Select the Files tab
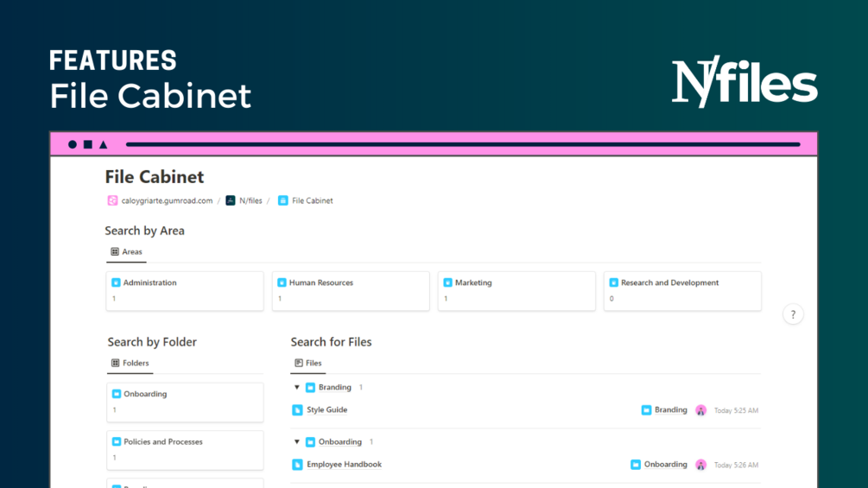Screen dimensions: 868x488 coord(307,363)
